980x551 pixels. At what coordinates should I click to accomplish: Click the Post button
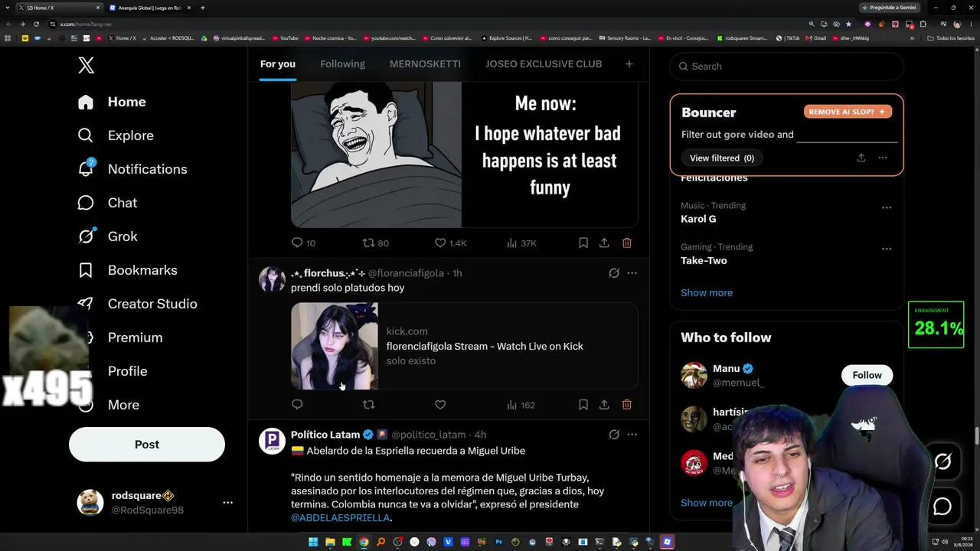[147, 445]
